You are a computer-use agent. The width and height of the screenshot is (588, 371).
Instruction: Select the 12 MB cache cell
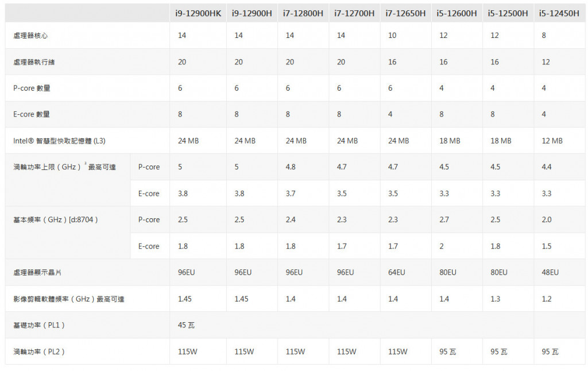click(x=552, y=141)
